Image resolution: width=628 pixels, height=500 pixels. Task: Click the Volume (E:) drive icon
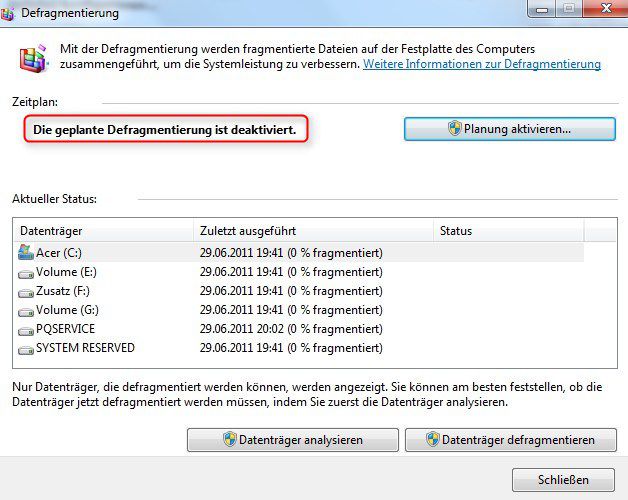point(26,274)
